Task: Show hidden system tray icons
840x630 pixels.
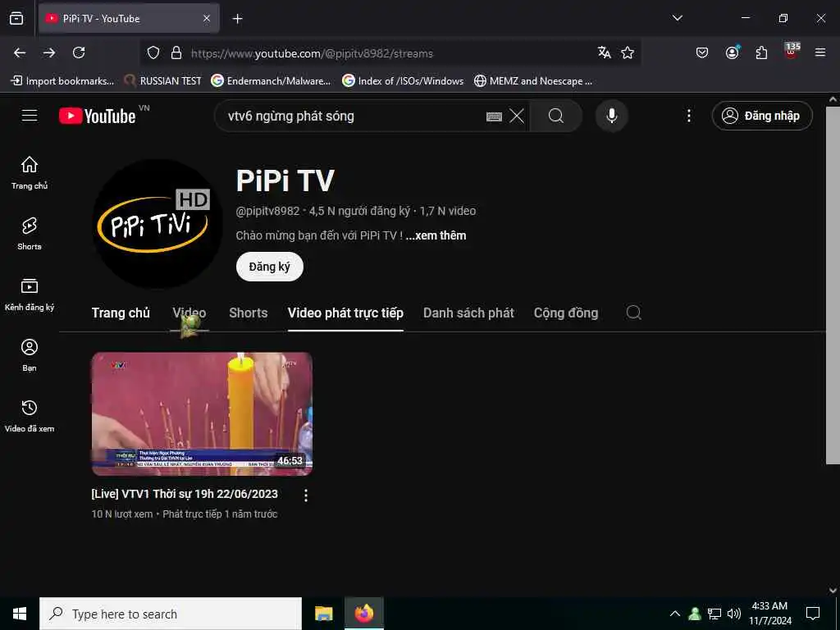Action: click(x=675, y=614)
